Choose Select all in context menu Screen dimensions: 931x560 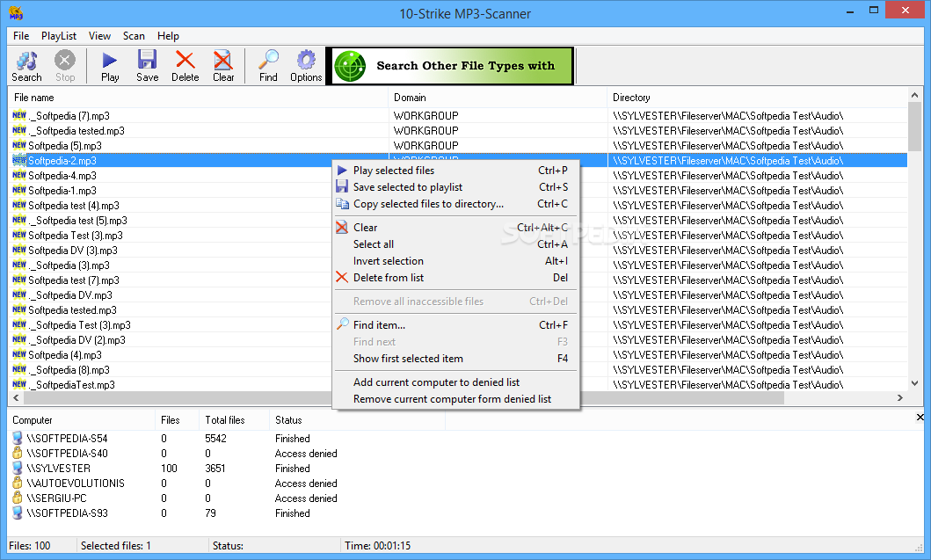tap(455, 244)
